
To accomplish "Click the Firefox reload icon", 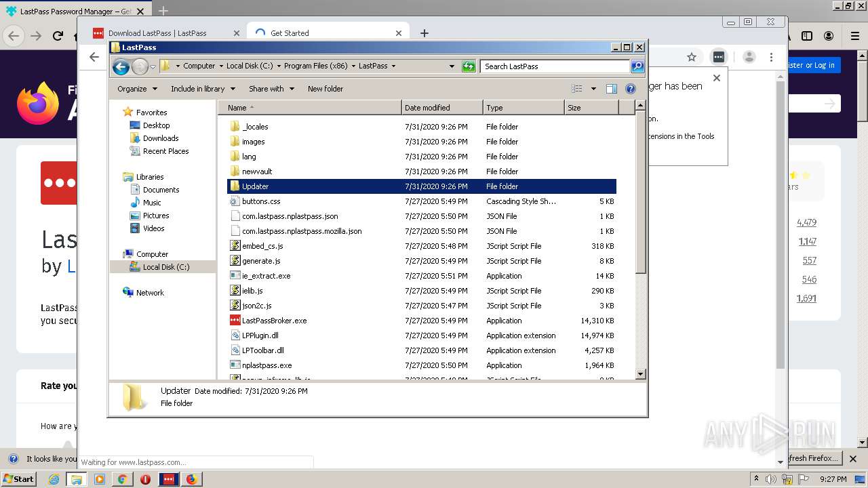I will [x=58, y=36].
